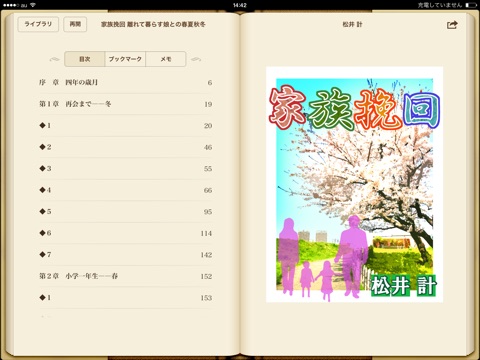This screenshot has height=360, width=480.
Task: Tap the 家族挽回 book cover image
Action: [x=354, y=185]
